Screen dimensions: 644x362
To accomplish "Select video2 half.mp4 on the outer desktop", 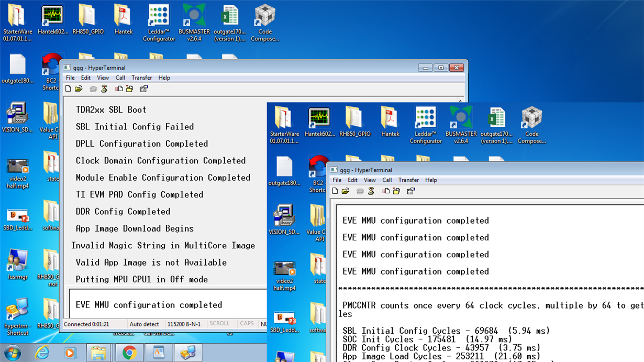I will [17, 174].
